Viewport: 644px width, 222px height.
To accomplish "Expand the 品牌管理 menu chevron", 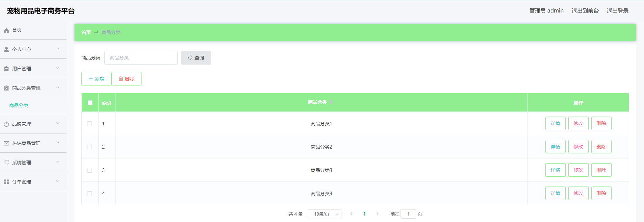I will (58, 123).
